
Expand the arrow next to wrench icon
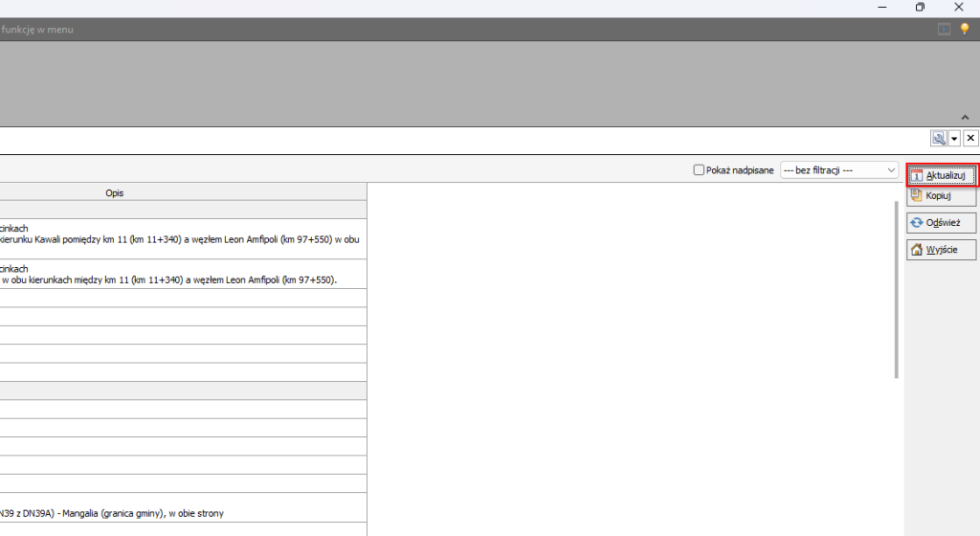tap(954, 139)
